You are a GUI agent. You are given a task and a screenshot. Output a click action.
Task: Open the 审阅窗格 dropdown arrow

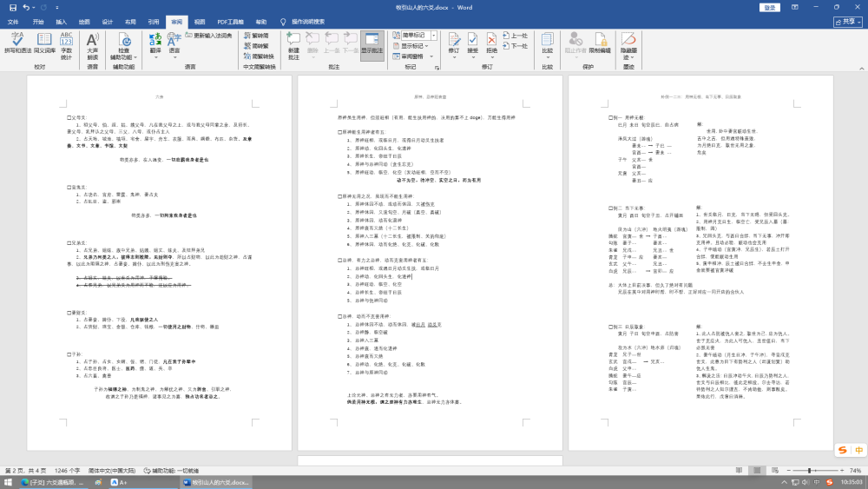pyautogui.click(x=431, y=56)
